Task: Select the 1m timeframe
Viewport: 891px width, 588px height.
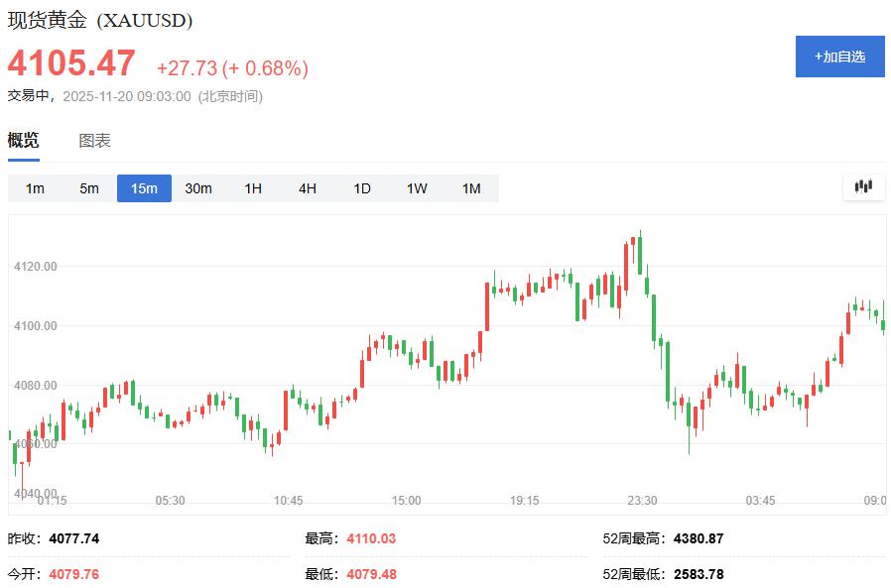Action: point(36,188)
